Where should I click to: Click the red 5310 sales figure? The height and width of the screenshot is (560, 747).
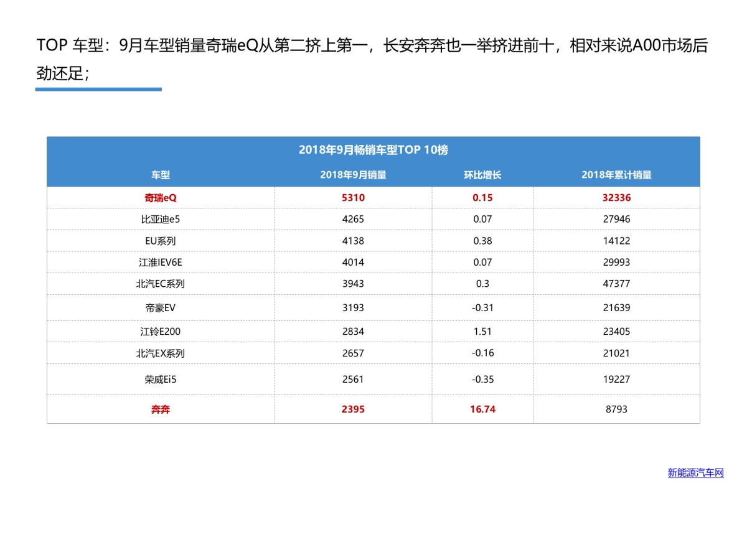coord(353,197)
